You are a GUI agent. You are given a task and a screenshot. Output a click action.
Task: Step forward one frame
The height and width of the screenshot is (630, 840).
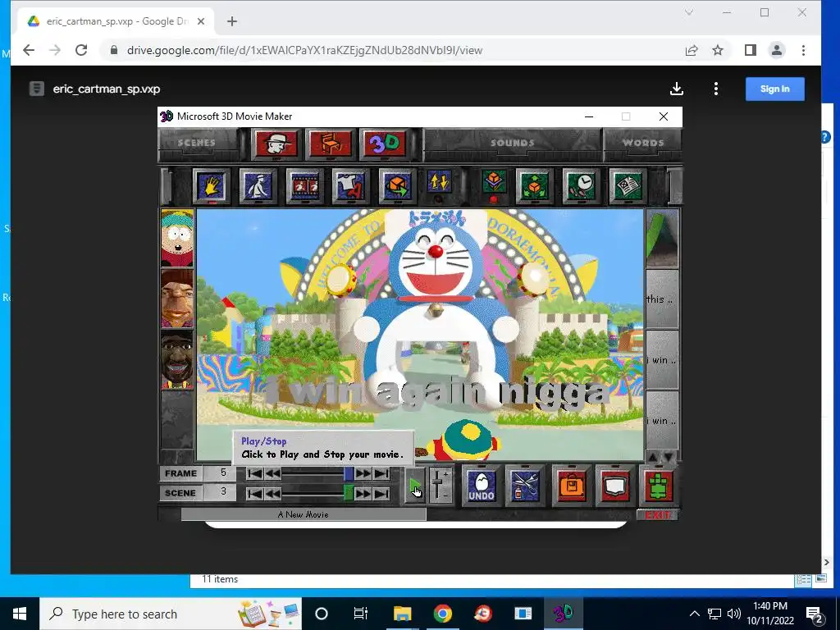click(x=363, y=473)
